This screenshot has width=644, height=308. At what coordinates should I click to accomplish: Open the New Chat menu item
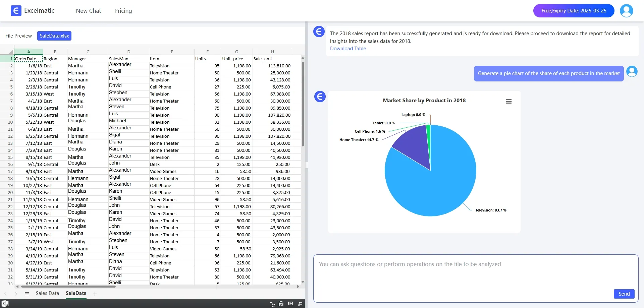click(88, 11)
